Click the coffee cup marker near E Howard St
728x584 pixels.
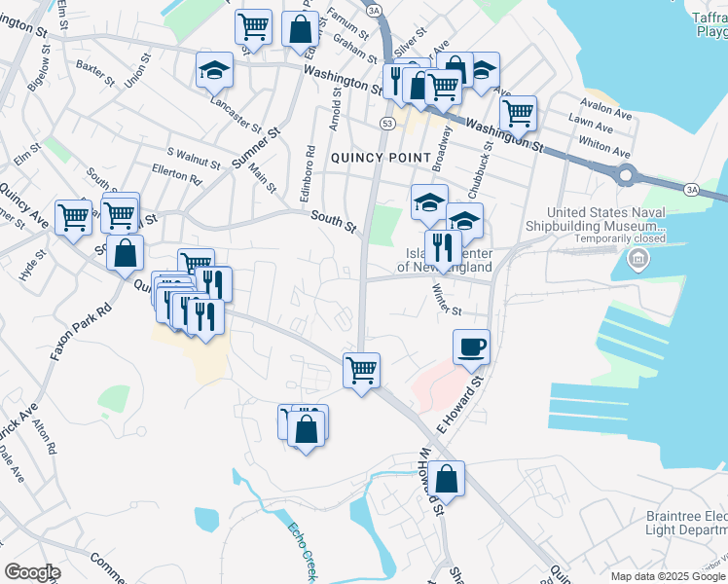(471, 347)
